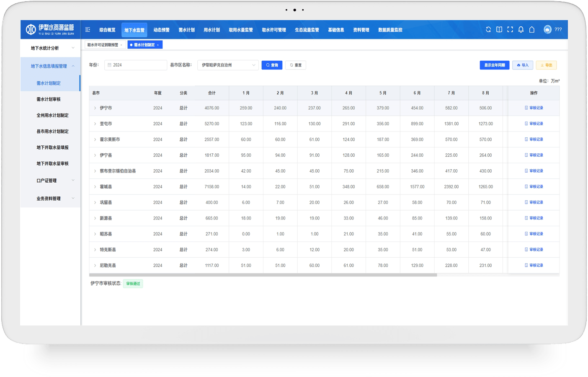This screenshot has height=377, width=588.
Task: Expand the 昭苏县 table row
Action: point(95,234)
